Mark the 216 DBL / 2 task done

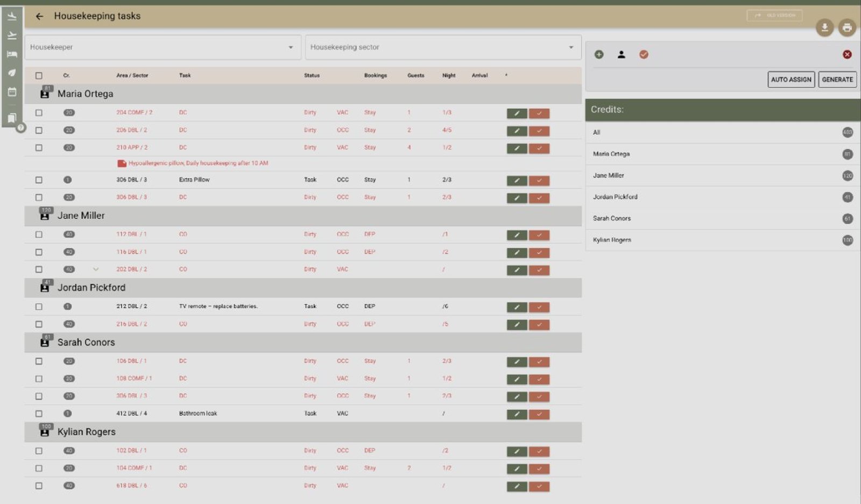(539, 324)
